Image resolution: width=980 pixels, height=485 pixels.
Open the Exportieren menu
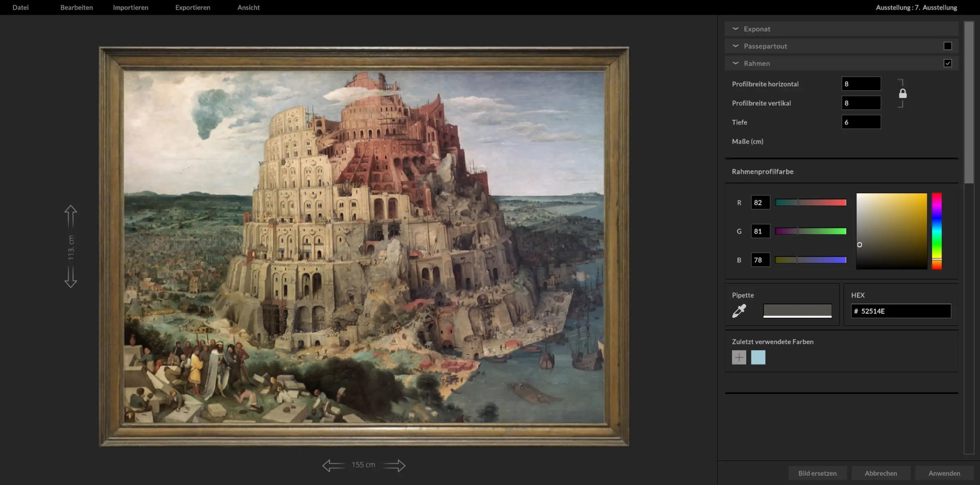point(192,8)
